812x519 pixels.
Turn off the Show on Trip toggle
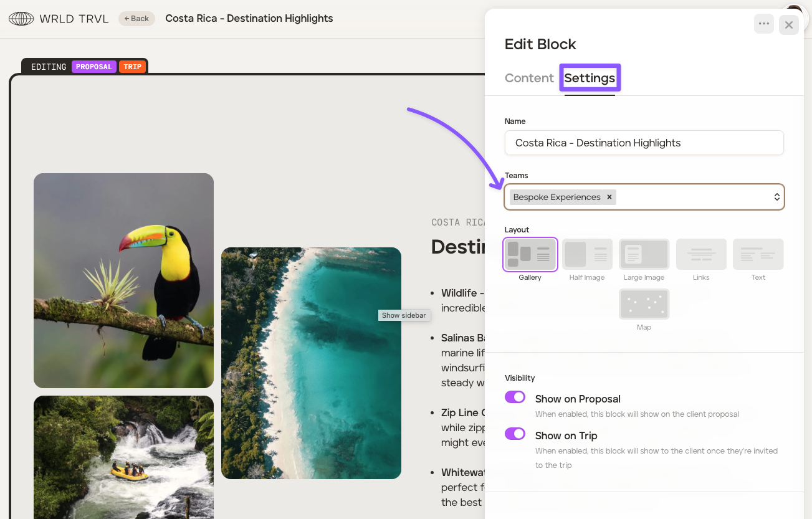(515, 434)
